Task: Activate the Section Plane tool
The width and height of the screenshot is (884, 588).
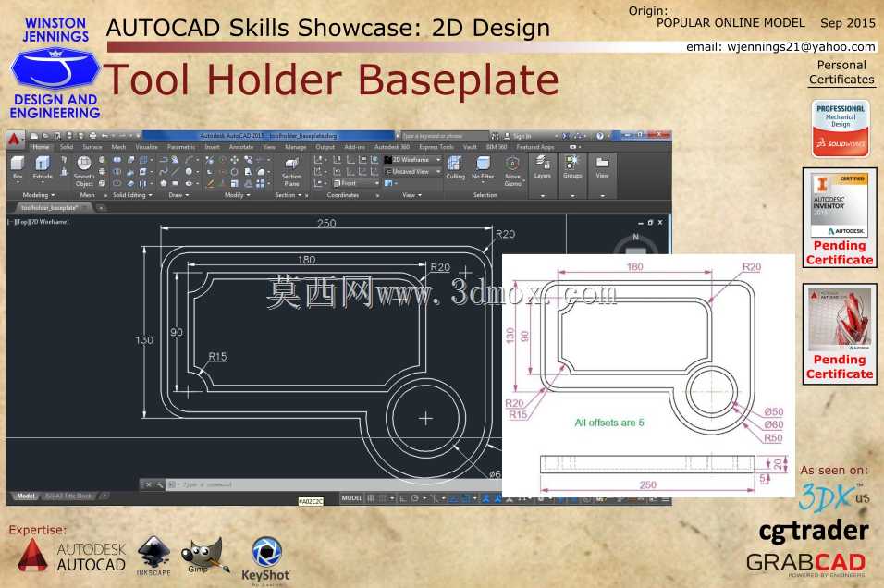Action: [291, 172]
